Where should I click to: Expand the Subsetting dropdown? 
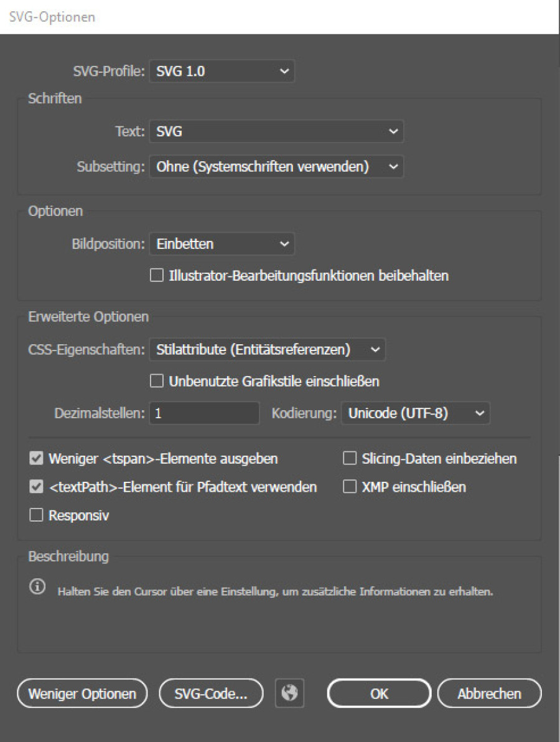pos(276,167)
